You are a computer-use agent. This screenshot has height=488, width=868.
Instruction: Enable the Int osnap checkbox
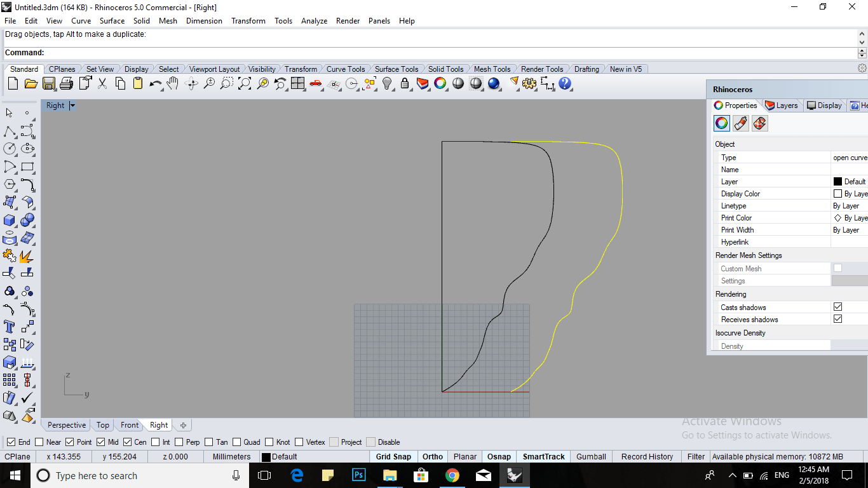[x=156, y=442]
